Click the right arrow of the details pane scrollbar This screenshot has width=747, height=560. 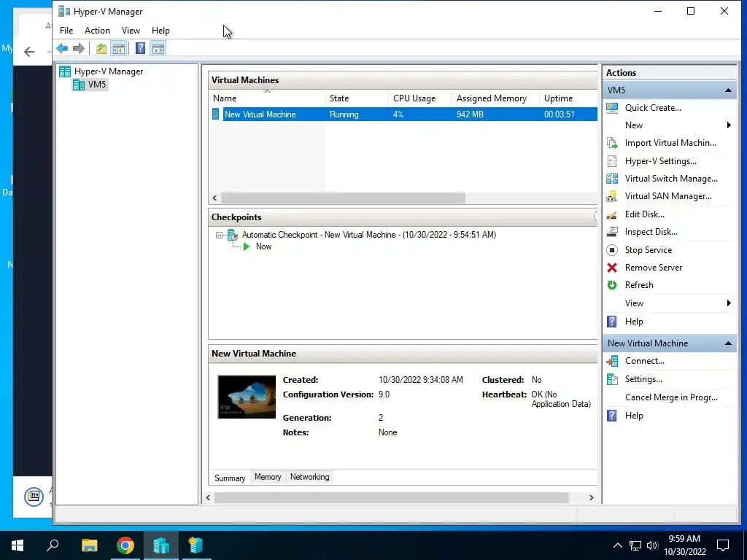pos(591,497)
